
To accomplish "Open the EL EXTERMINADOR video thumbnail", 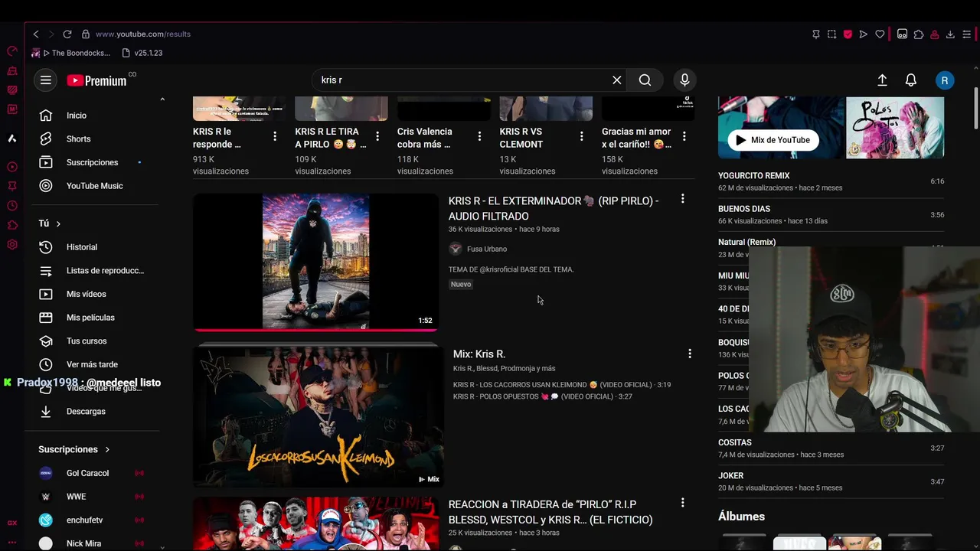I will [x=315, y=262].
